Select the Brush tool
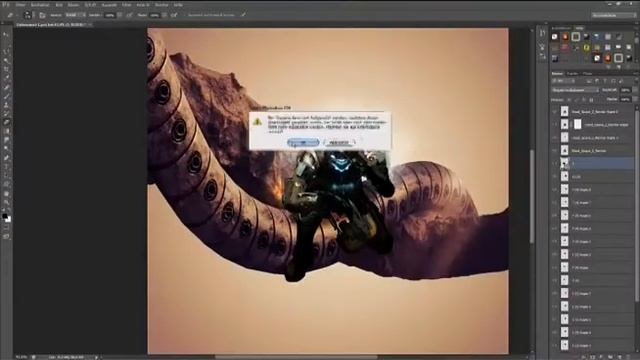 (6, 96)
